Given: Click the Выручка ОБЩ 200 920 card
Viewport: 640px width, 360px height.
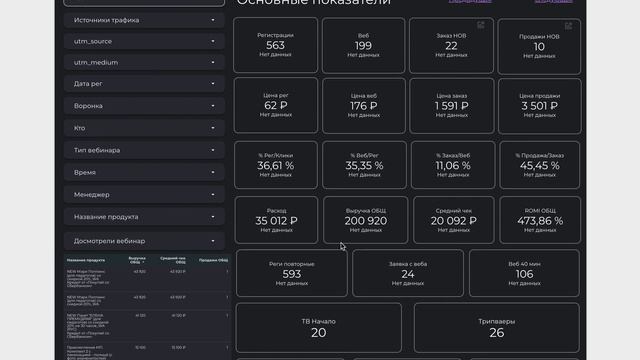Looking at the screenshot, I should click(366, 220).
